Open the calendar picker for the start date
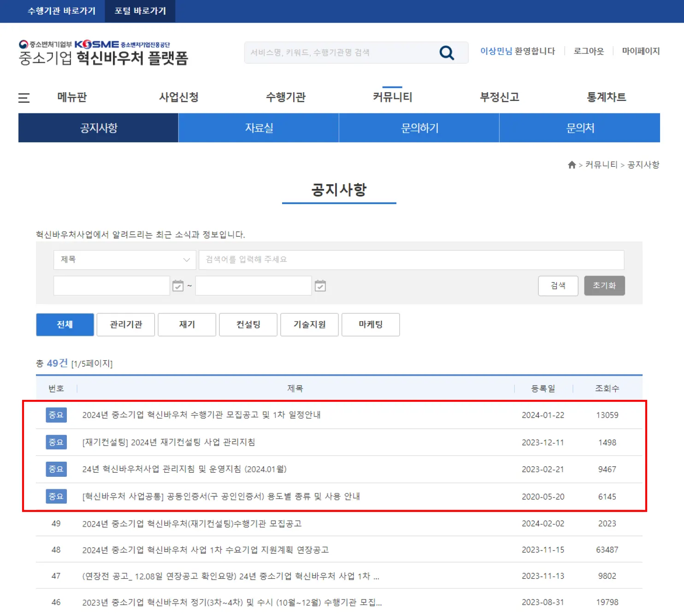 177,286
